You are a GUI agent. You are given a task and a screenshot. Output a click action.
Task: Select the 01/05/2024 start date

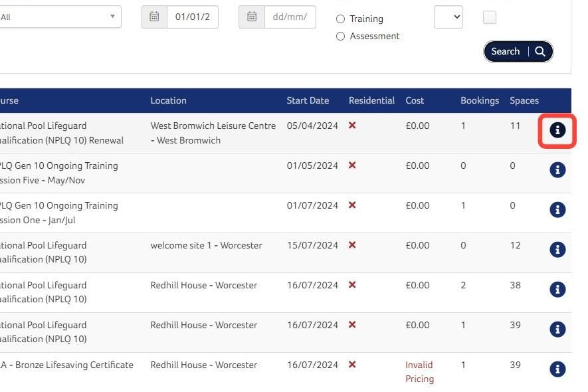point(312,165)
